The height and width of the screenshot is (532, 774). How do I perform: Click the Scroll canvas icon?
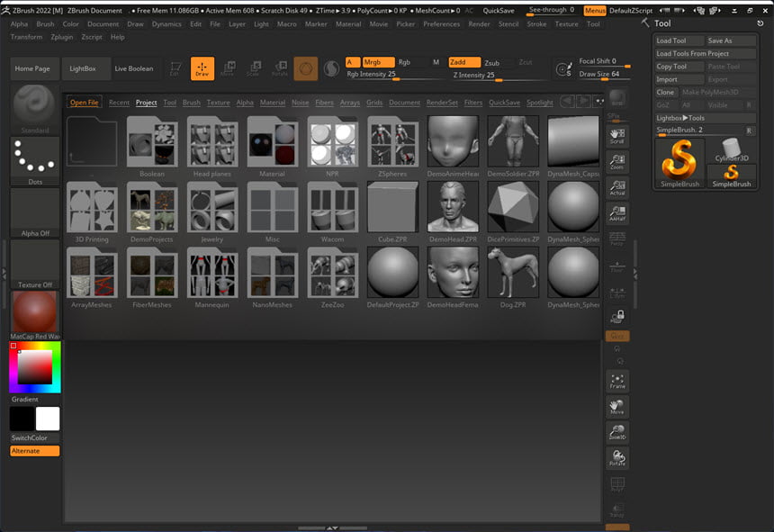point(617,136)
